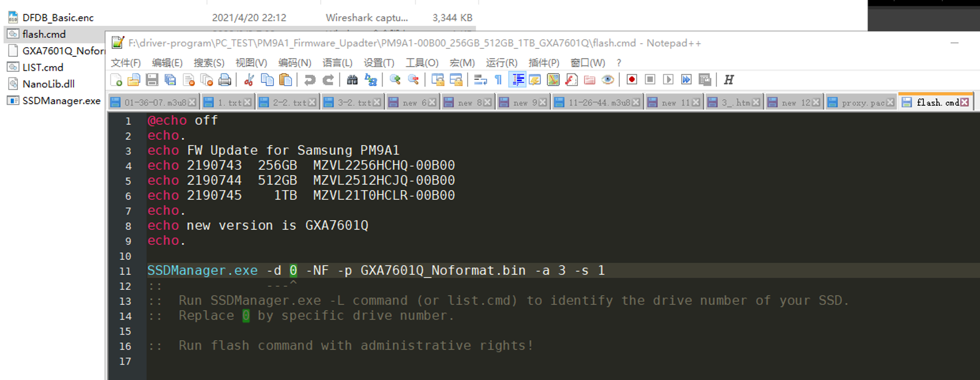This screenshot has height=380, width=980.
Task: Undo the last edit
Action: click(x=310, y=80)
